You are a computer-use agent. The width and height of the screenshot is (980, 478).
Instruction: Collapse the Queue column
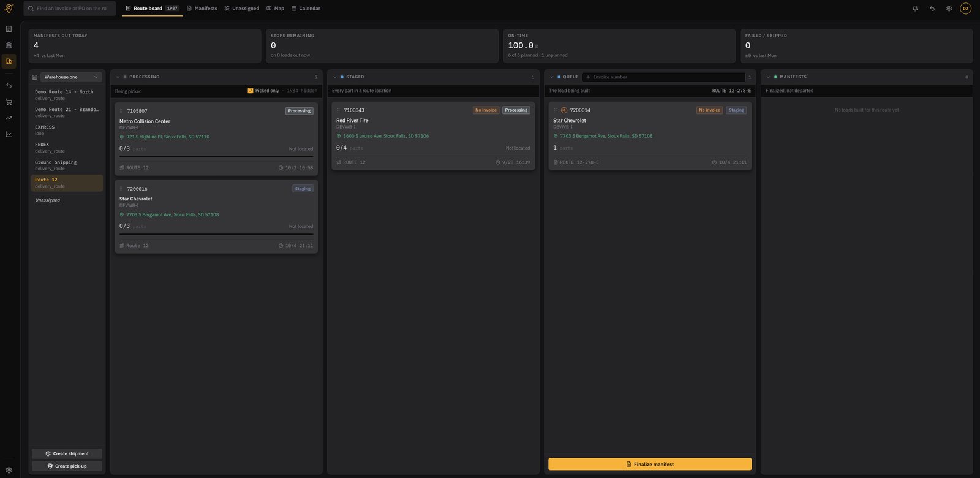coord(551,77)
